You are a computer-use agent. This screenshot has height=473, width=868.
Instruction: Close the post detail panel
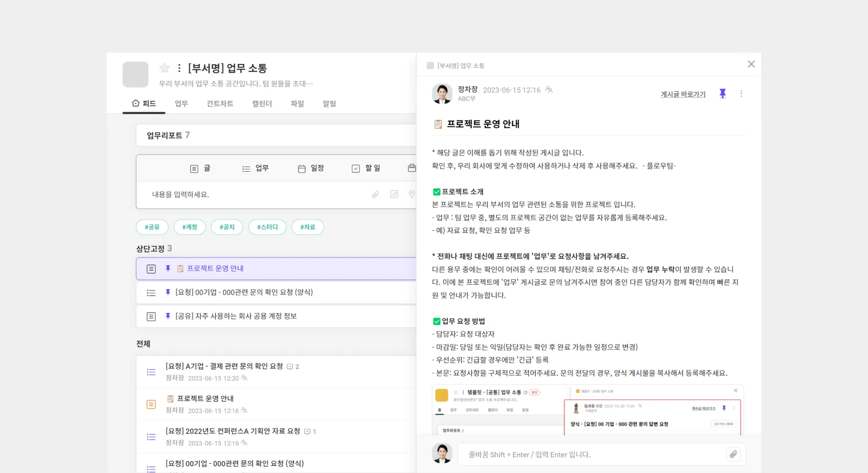[x=751, y=64]
